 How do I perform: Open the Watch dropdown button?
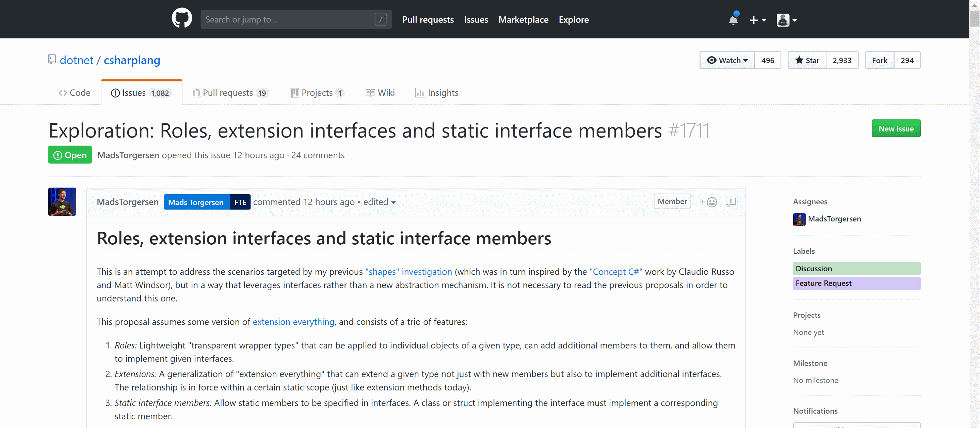click(x=727, y=60)
